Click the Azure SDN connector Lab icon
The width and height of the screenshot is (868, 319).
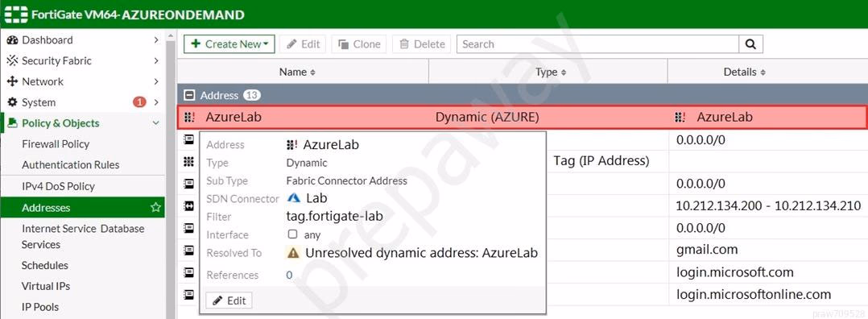tap(294, 198)
